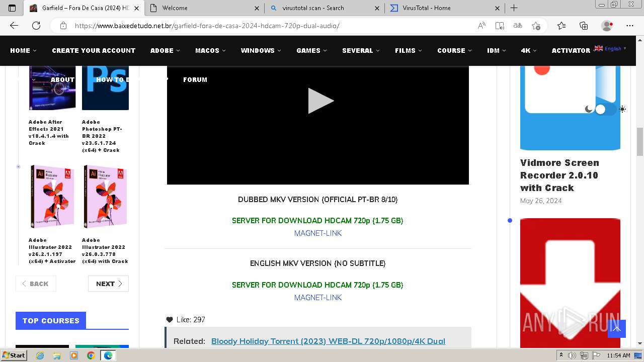Go back to the previous page

[14, 26]
